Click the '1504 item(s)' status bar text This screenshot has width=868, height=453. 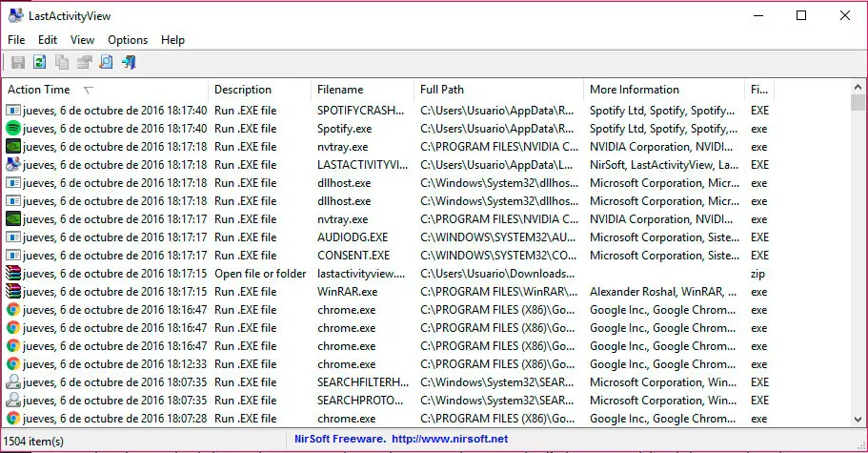[x=33, y=442]
